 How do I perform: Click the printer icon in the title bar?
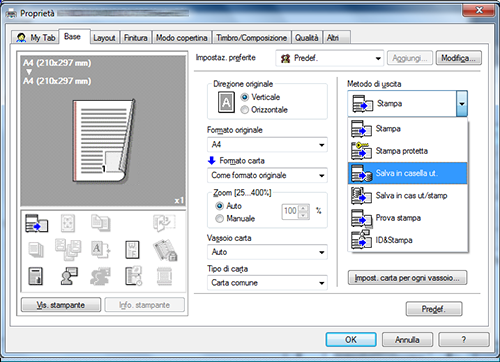[x=12, y=14]
